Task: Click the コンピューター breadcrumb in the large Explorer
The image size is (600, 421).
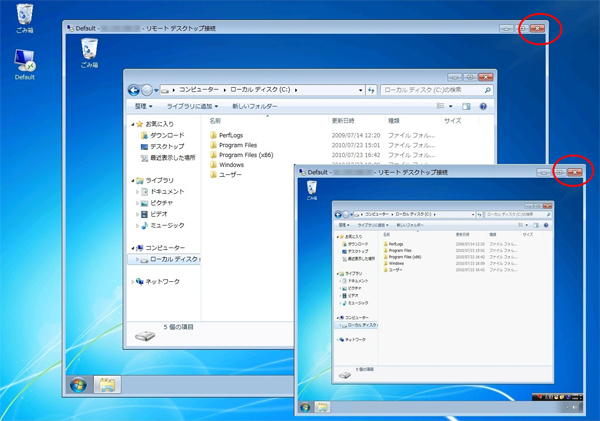Action: click(x=199, y=90)
